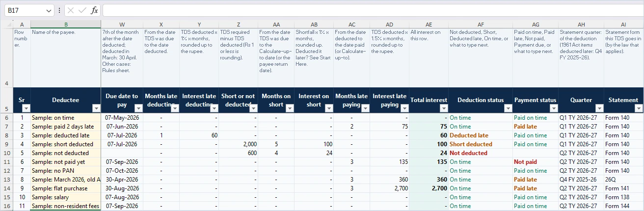Open the Sr column filter dropdown

coord(26,108)
